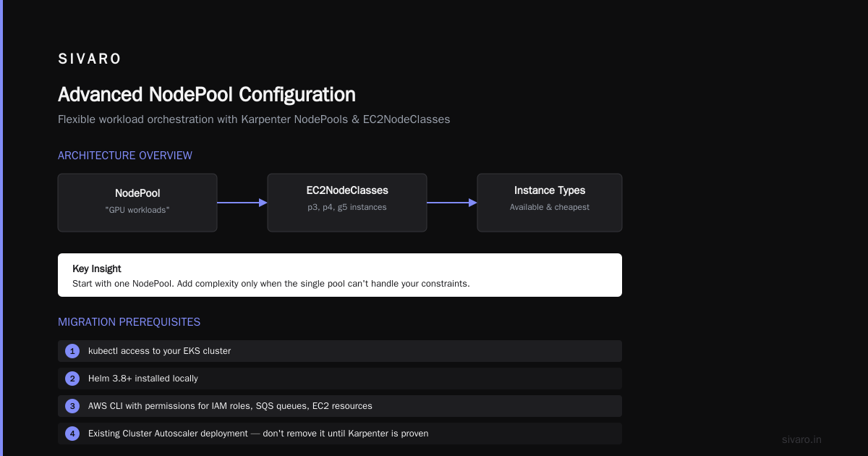868x456 pixels.
Task: Click the number 2 badge for Helm
Action: tap(72, 379)
